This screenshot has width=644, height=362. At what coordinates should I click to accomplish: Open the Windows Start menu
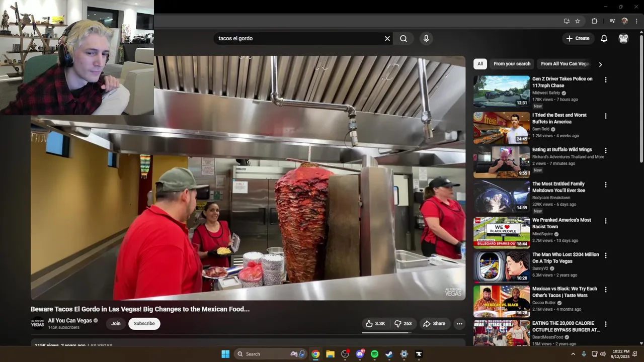click(x=225, y=354)
